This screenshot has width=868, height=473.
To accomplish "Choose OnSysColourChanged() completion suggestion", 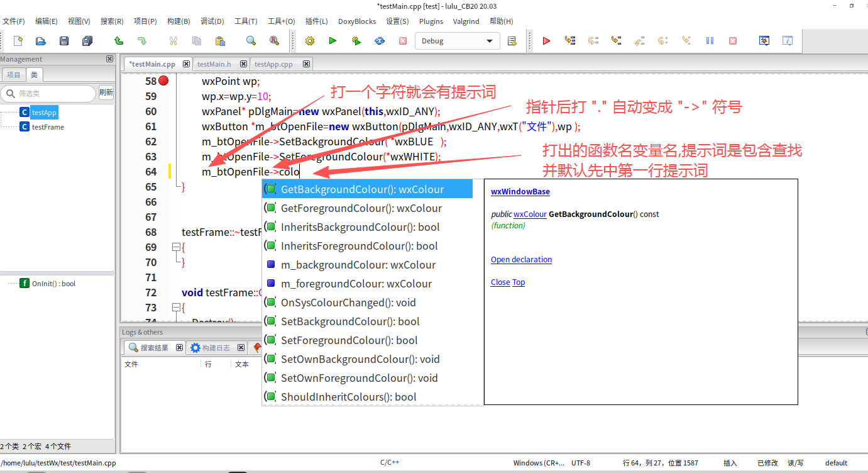I will (367, 303).
